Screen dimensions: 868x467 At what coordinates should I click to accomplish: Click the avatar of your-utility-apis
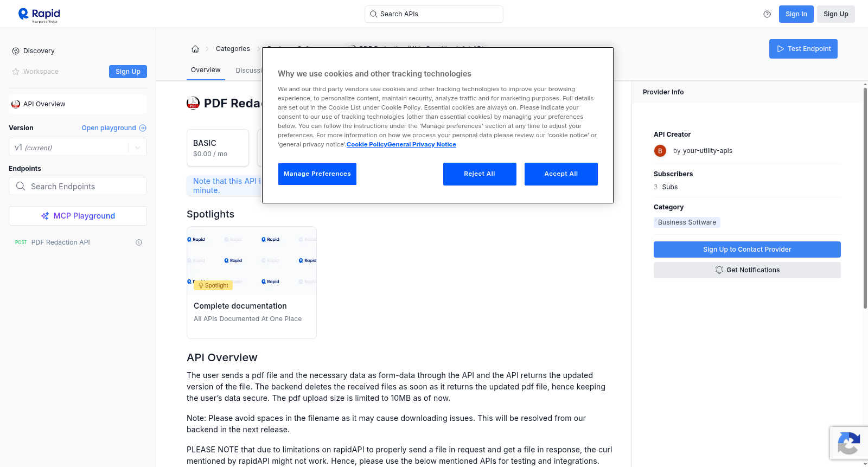click(x=660, y=151)
